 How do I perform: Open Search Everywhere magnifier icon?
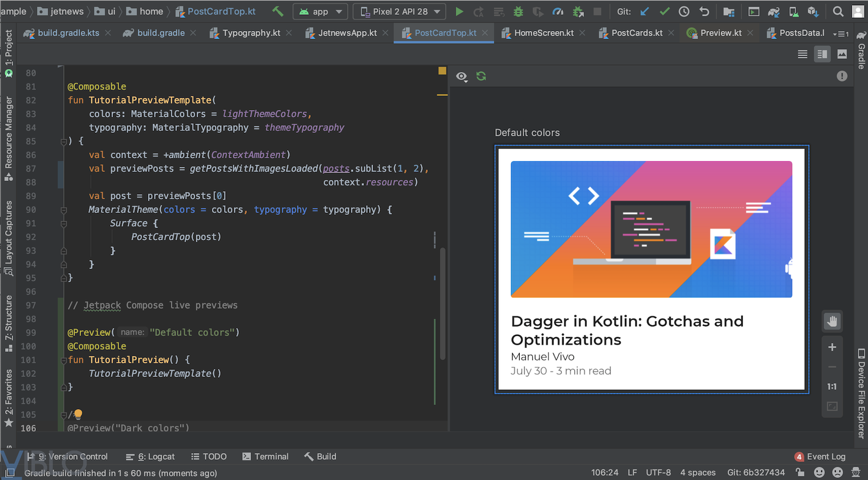click(838, 12)
